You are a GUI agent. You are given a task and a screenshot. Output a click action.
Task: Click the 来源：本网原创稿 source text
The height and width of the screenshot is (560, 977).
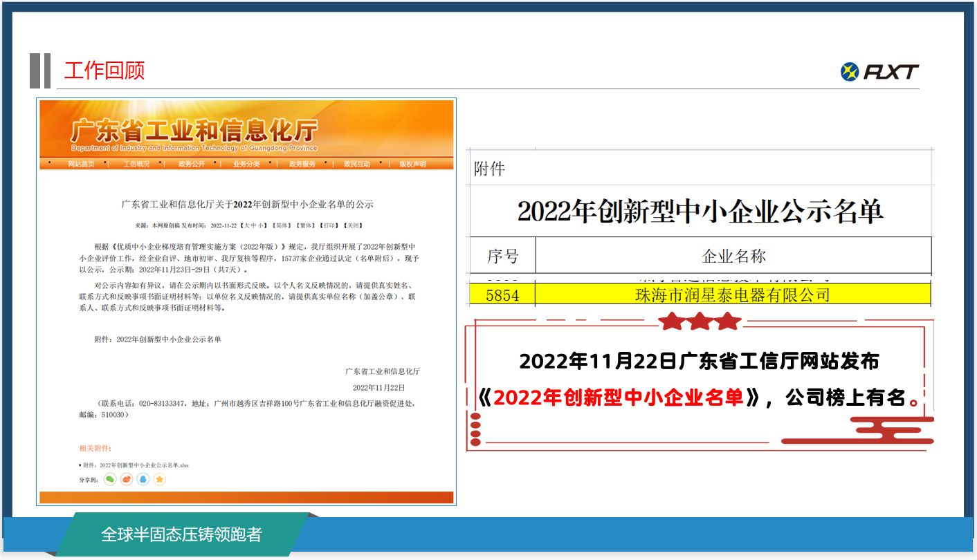158,225
